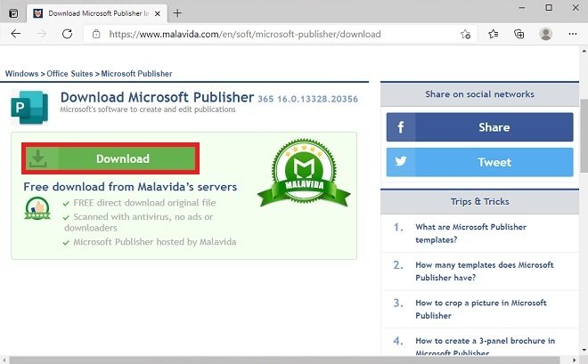Click the Twitter bird icon
Image resolution: width=588 pixels, height=364 pixels.
(x=401, y=161)
